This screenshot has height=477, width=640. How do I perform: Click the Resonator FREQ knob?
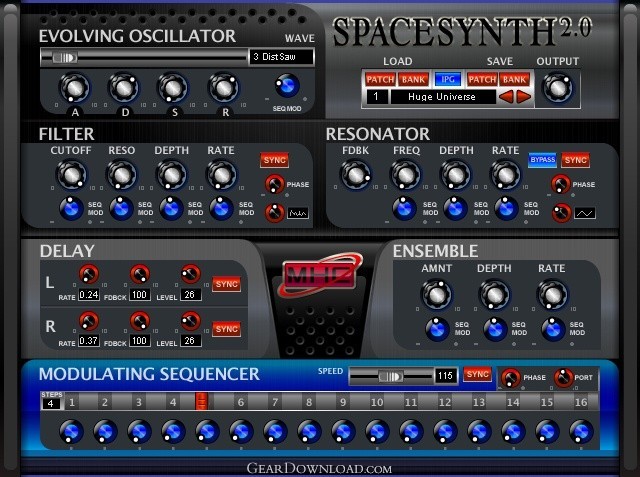[x=406, y=175]
